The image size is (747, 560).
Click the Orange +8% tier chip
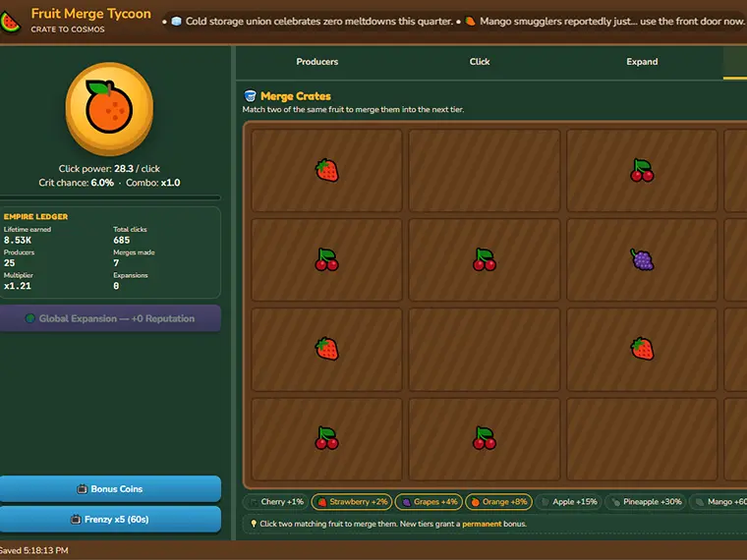(x=498, y=502)
